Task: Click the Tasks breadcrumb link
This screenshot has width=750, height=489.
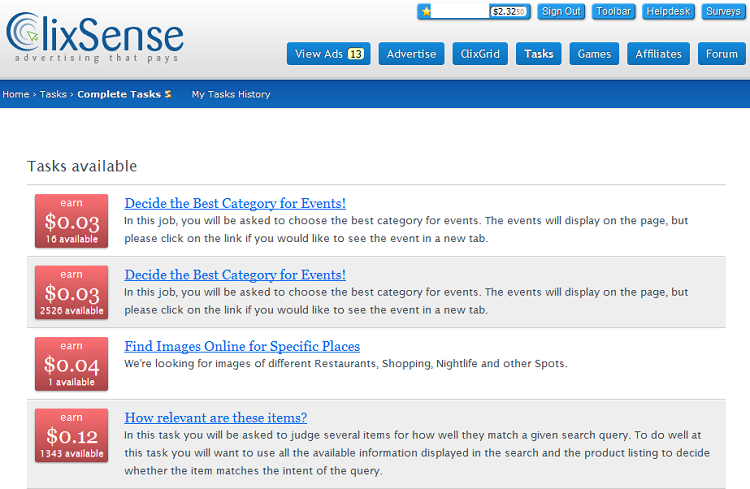Action: coord(53,94)
